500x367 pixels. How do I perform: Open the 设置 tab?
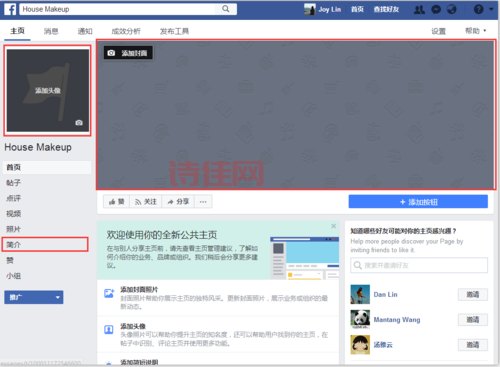438,31
